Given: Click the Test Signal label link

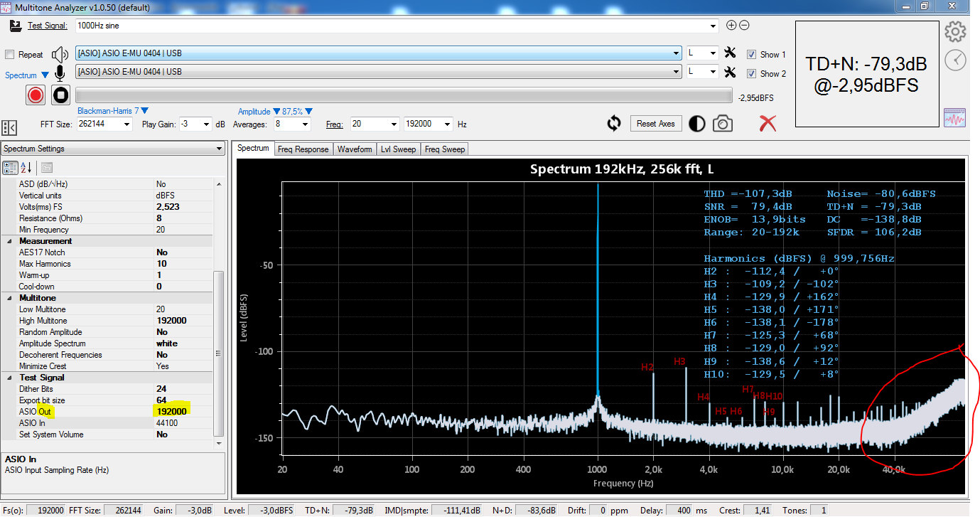Looking at the screenshot, I should coord(47,26).
